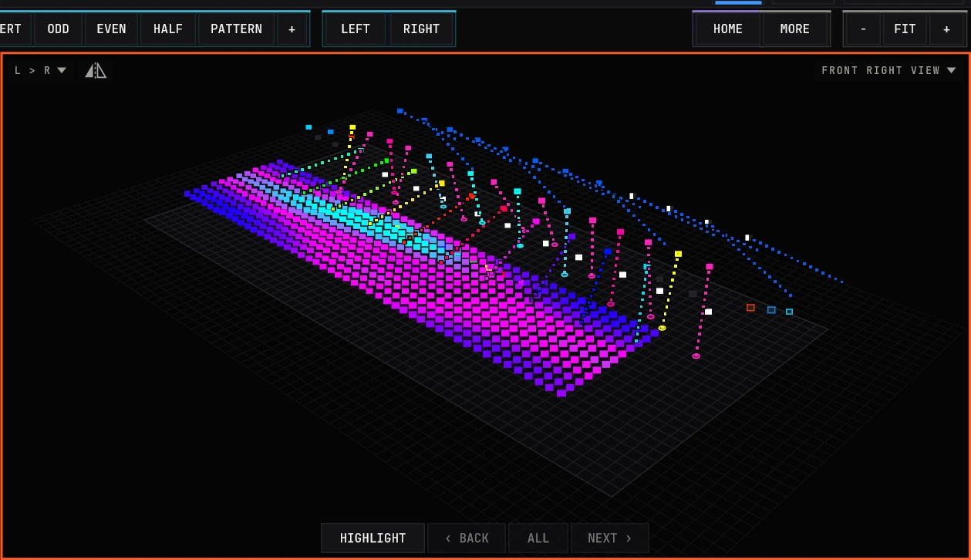The image size is (971, 560).
Task: Choose the PATTERN selection option
Action: (236, 29)
